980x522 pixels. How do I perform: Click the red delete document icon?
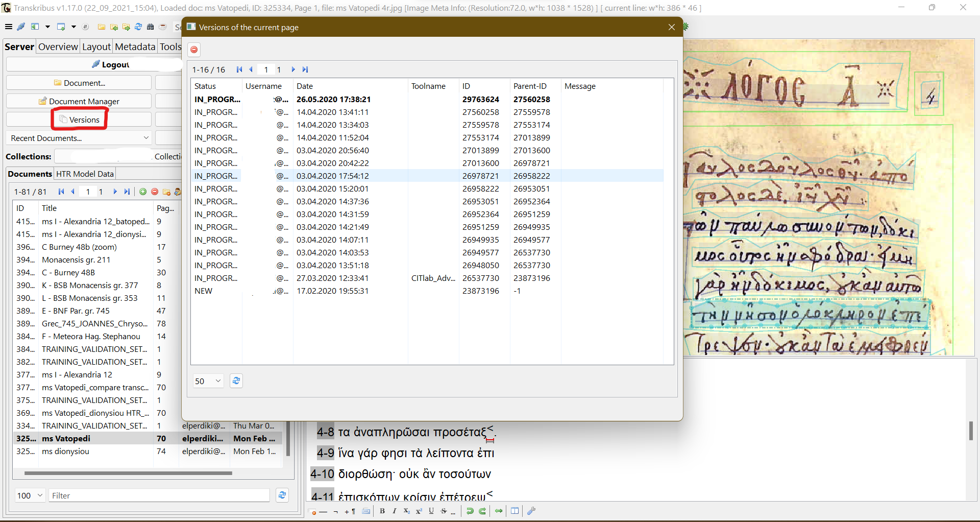pos(155,192)
